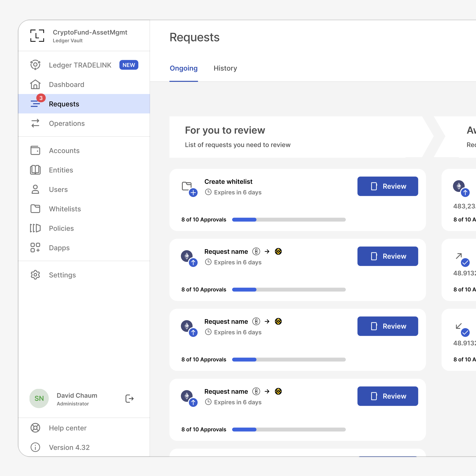The width and height of the screenshot is (476, 476).
Task: Open Help center via the lifebuoy icon
Action: click(x=35, y=428)
